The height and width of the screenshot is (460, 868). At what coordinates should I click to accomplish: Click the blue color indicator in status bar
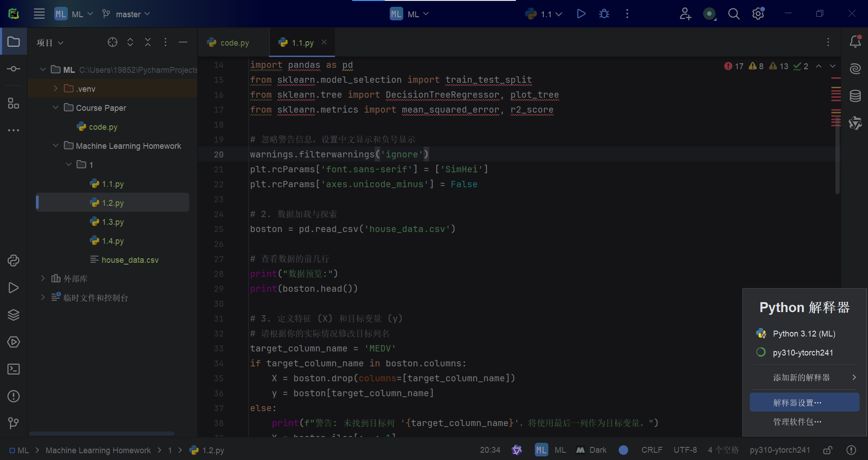pyautogui.click(x=623, y=450)
